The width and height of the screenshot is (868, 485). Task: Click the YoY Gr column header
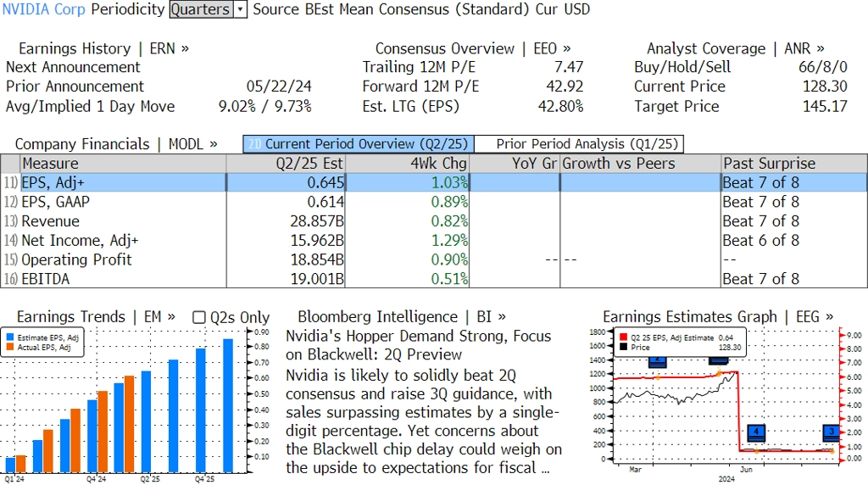click(515, 164)
